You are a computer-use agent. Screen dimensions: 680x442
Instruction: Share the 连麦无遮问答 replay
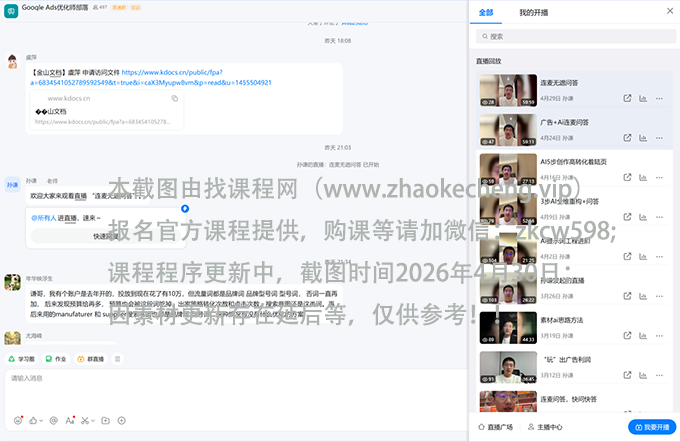[627, 98]
